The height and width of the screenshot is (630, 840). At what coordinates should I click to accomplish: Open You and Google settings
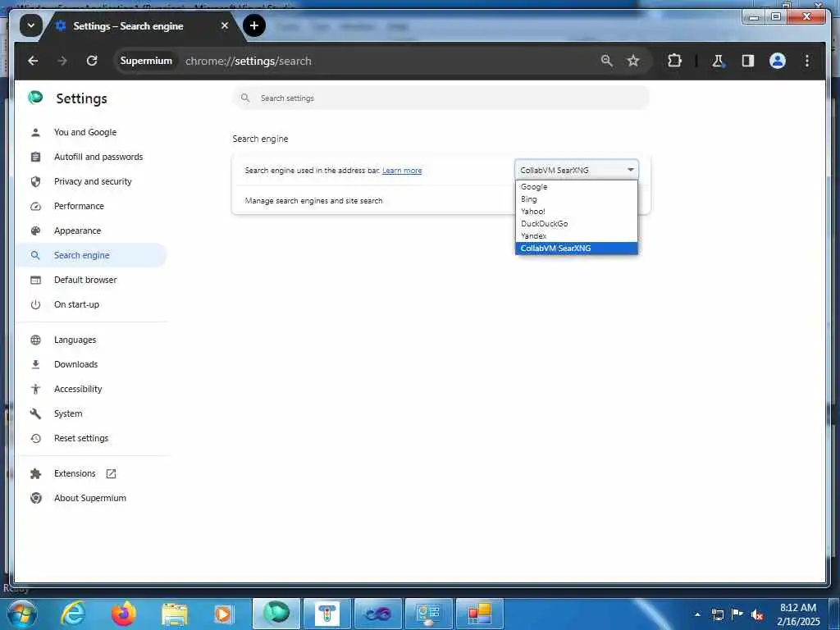[85, 132]
